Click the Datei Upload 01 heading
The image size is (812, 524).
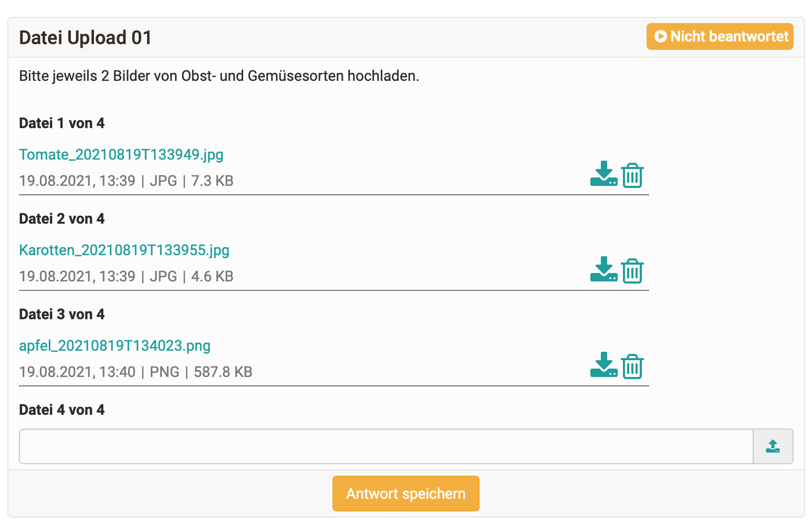pyautogui.click(x=86, y=38)
